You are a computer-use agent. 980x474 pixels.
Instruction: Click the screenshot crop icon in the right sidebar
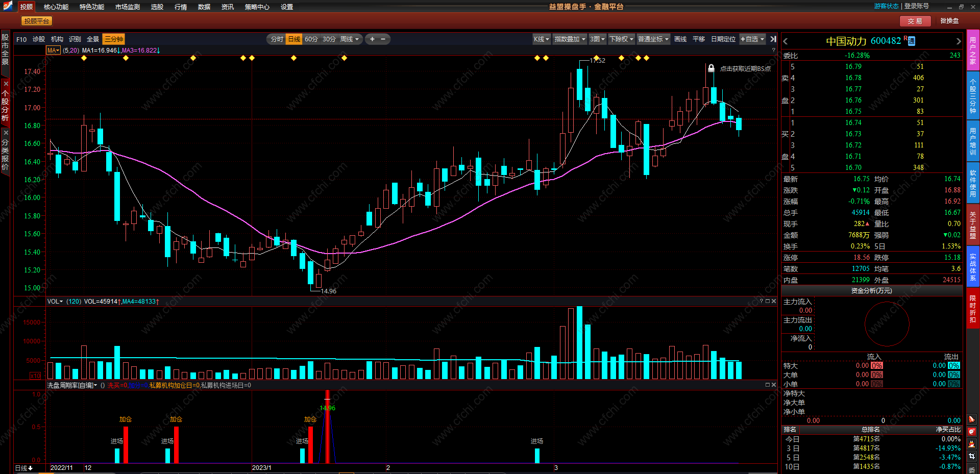tap(972, 456)
